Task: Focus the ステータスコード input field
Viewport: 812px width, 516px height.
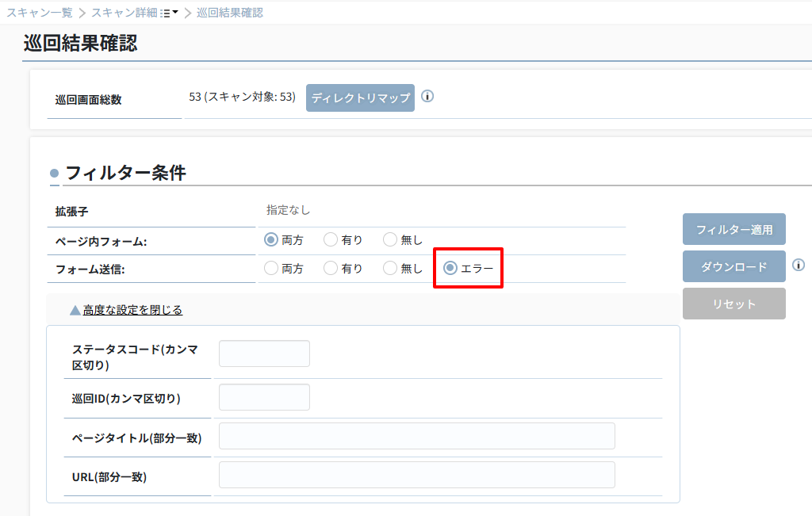Action: point(264,354)
